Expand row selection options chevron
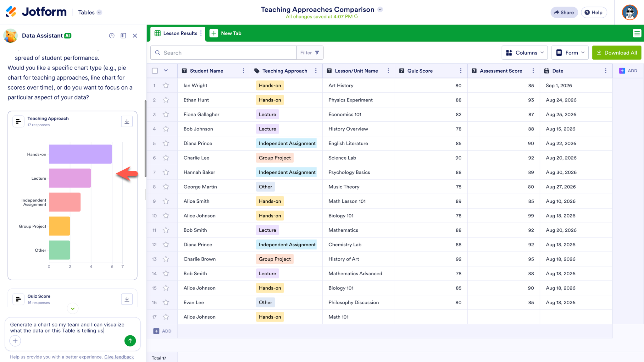Screen dimensions: 644x362 [x=166, y=71]
